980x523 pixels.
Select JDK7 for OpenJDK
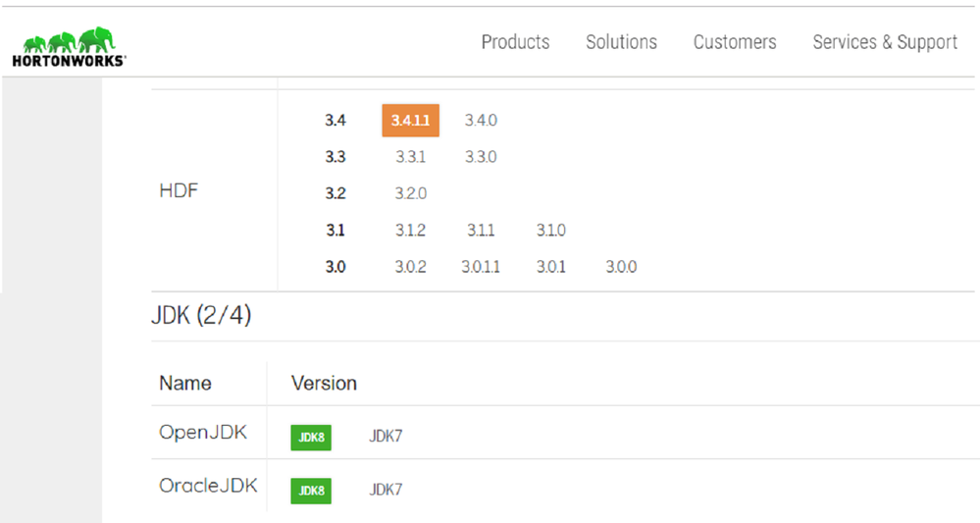(386, 438)
